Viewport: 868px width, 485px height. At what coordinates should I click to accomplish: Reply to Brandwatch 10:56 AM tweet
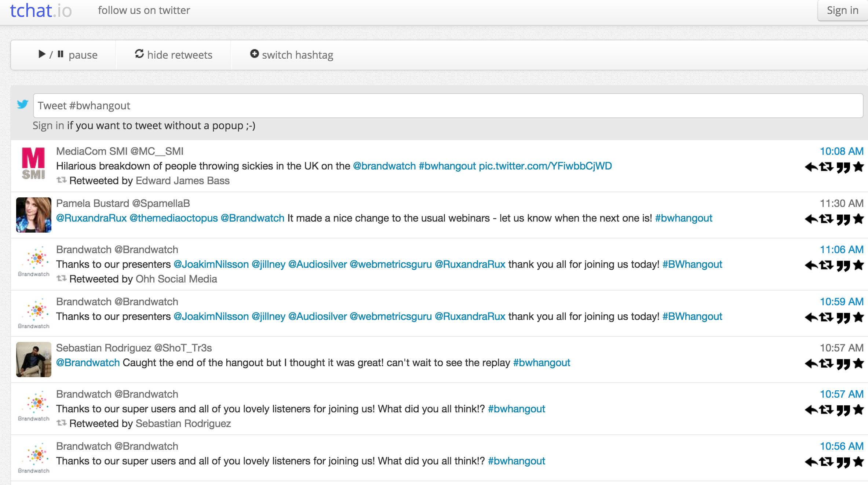(x=811, y=462)
